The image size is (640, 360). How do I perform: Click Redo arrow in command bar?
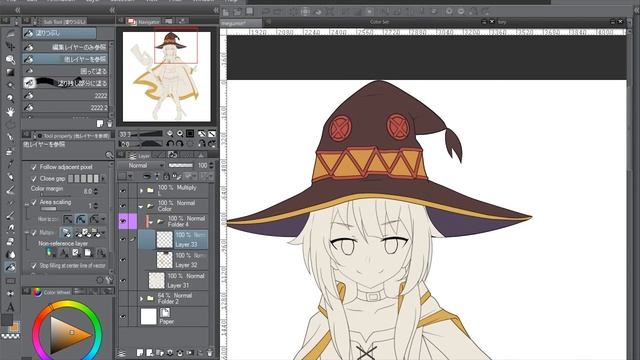[x=278, y=12]
